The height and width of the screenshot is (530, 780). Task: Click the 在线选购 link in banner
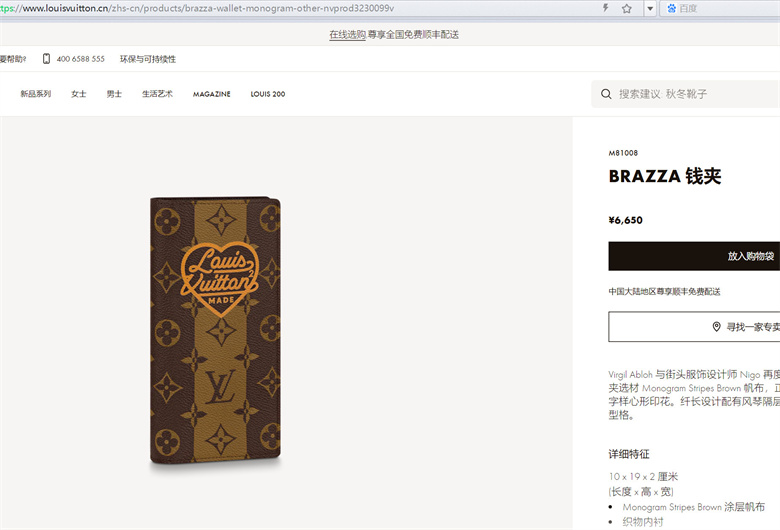347,34
